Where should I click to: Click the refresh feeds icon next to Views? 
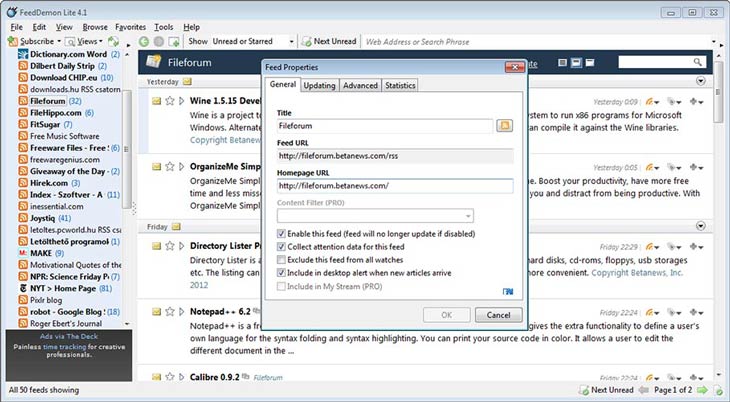click(113, 42)
